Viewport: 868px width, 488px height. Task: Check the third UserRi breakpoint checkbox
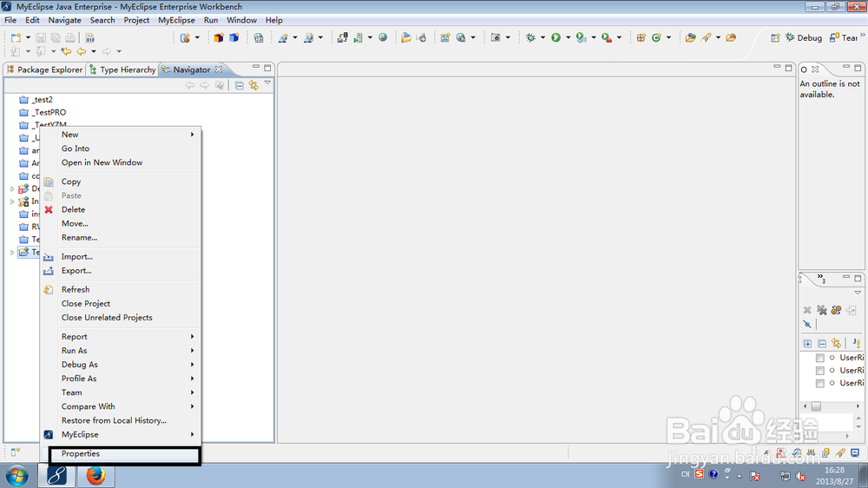pos(820,383)
